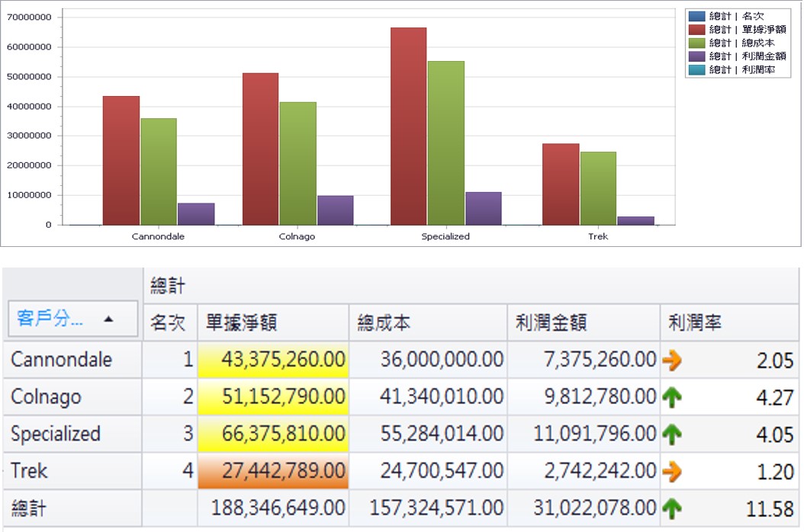Select cell 51,152,790.00
804x532 pixels.
273,396
